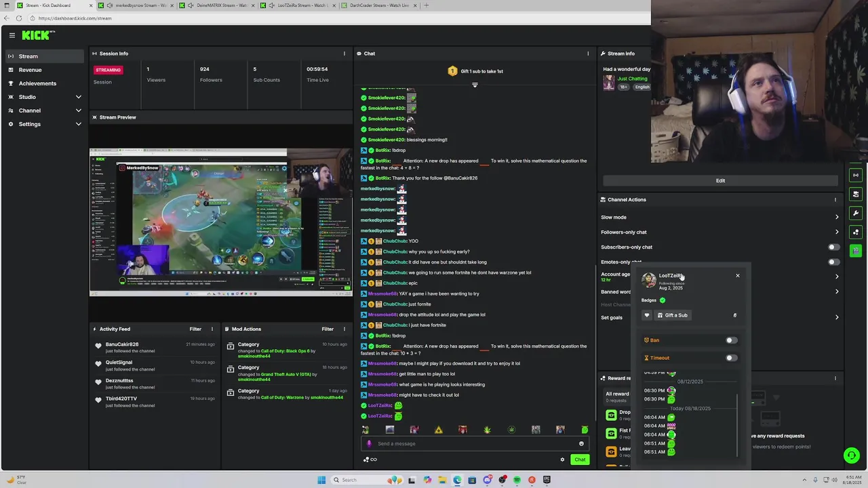Click the Windows Start button
The width and height of the screenshot is (868, 488).
tap(321, 480)
